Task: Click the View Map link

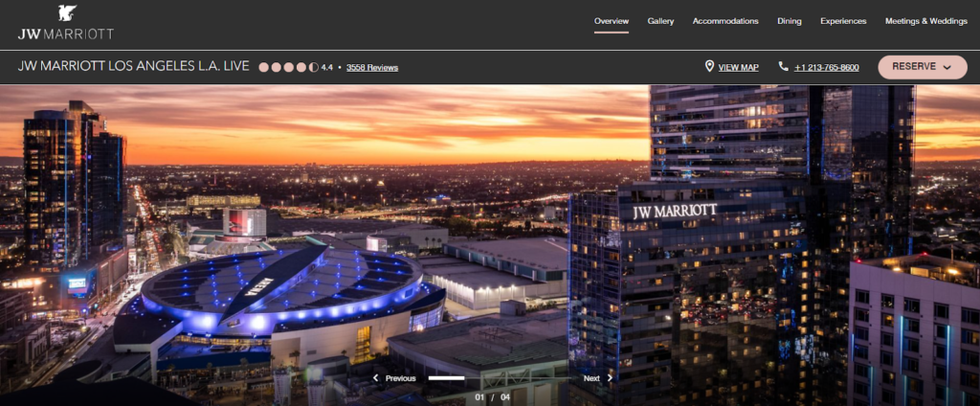Action: click(738, 68)
